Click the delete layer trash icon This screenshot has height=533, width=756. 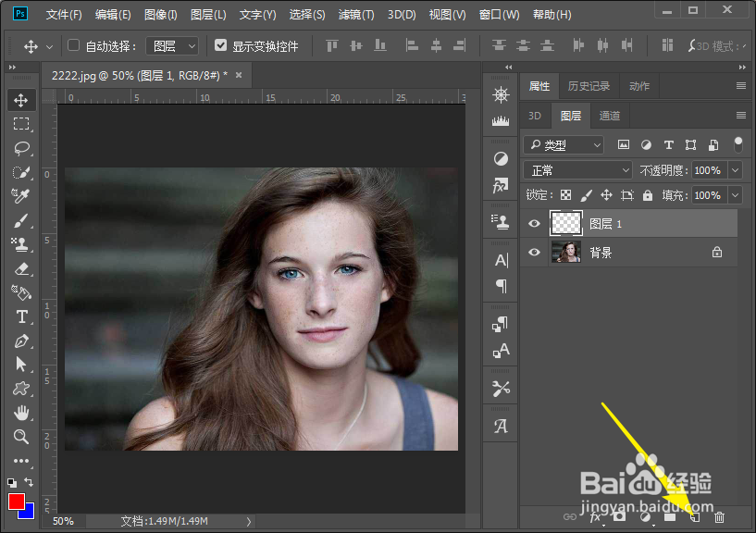(719, 517)
